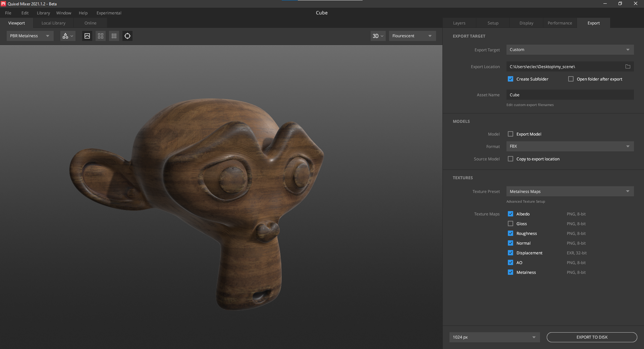Toggle the displacement preview icon
This screenshot has height=349, width=644.
(x=87, y=36)
